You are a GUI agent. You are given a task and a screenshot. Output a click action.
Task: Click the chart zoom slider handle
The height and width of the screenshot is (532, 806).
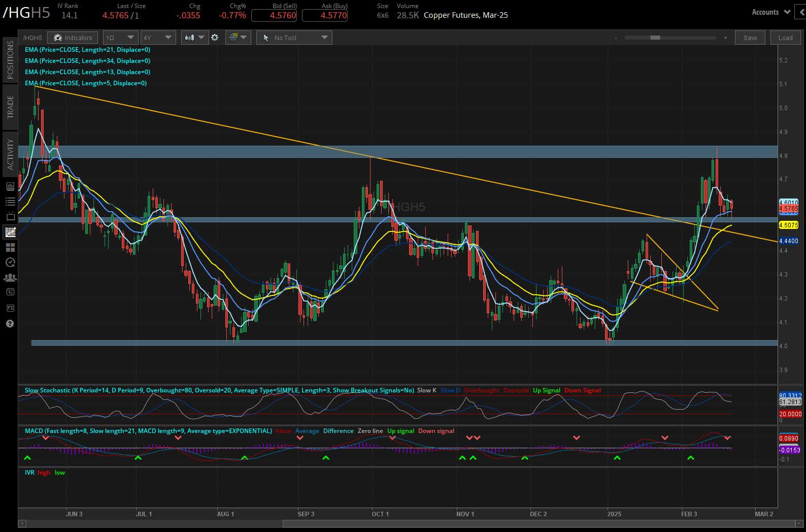(655, 38)
